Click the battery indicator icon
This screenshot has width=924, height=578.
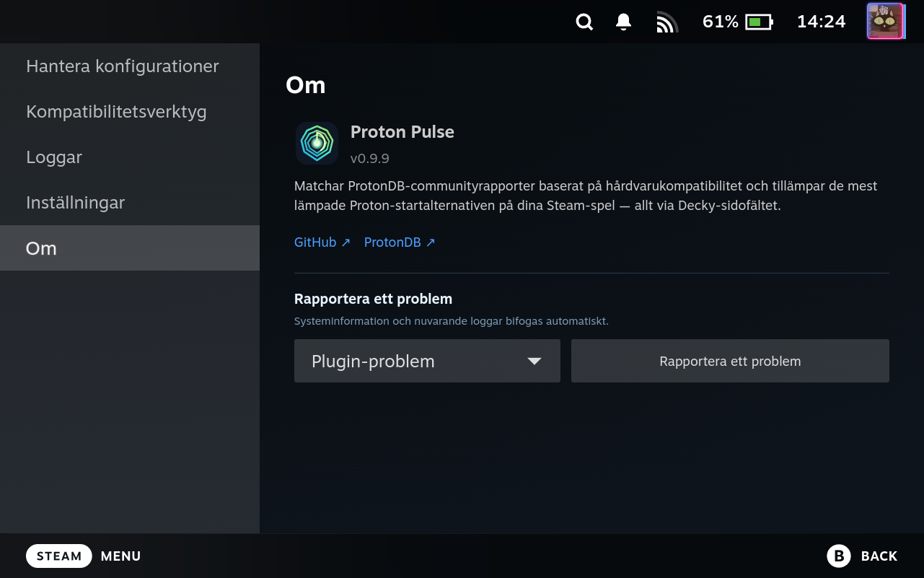click(759, 22)
